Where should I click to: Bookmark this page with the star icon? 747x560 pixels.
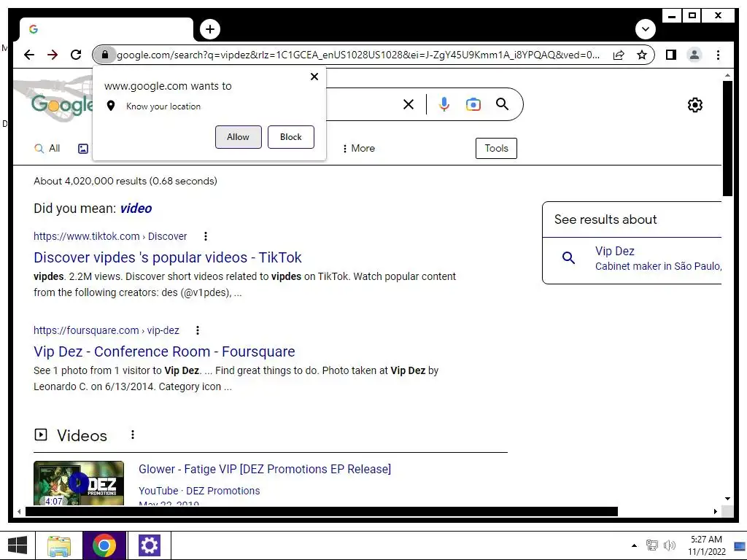point(642,55)
